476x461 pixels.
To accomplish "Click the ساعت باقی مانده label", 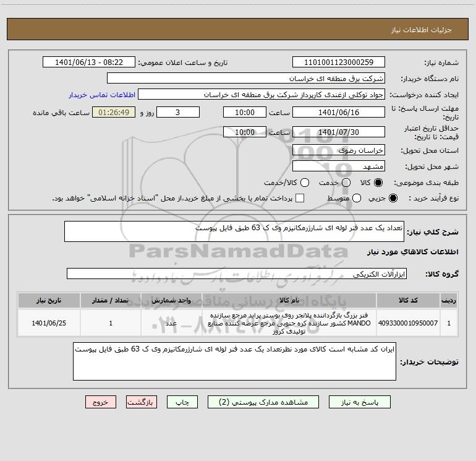I will (61, 113).
